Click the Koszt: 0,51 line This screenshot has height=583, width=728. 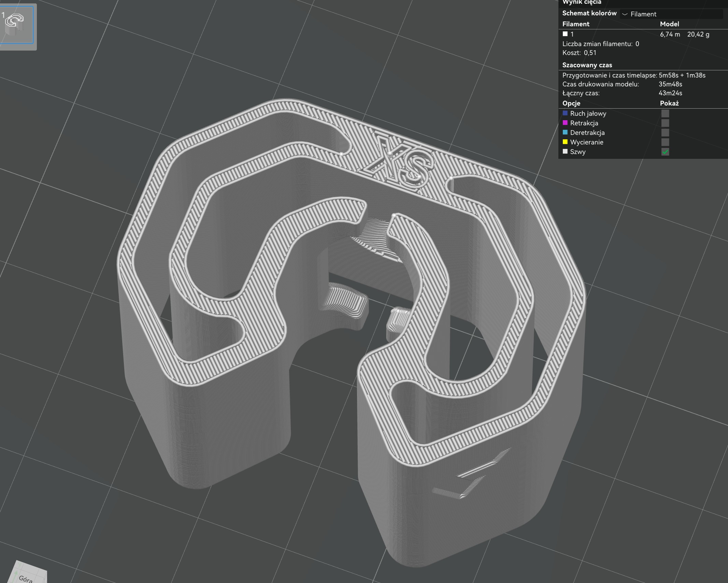point(579,53)
